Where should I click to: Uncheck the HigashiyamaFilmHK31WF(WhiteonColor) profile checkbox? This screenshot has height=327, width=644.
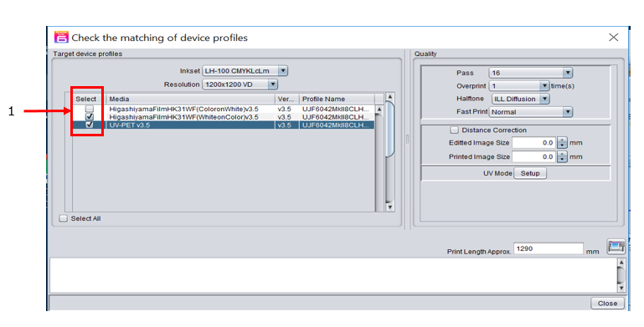89,117
